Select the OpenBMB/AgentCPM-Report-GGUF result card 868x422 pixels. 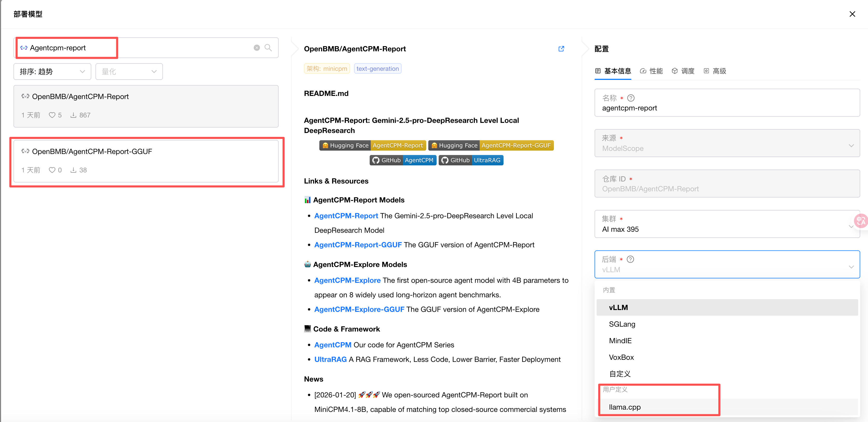click(146, 161)
